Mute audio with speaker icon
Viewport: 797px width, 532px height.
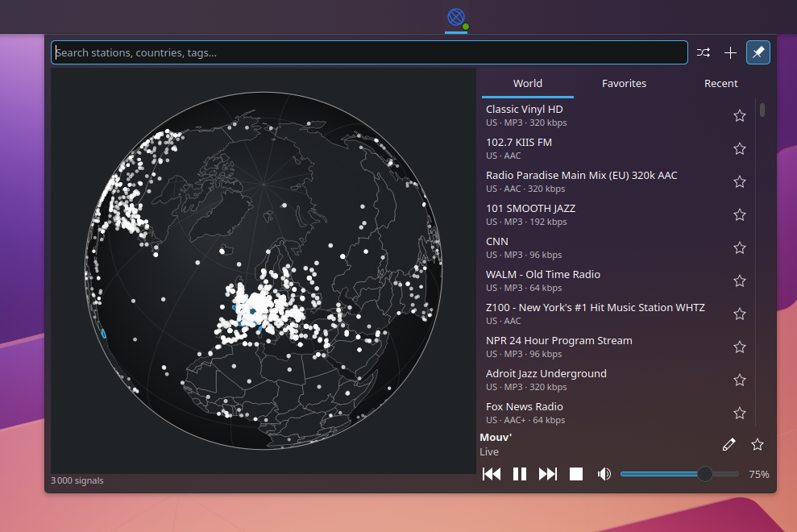point(604,474)
